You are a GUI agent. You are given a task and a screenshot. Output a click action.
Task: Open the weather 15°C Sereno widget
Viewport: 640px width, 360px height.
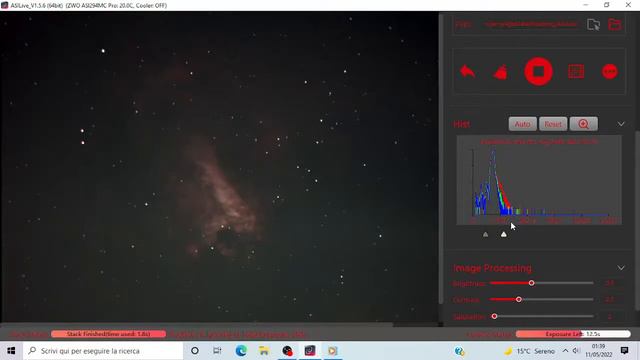click(x=529, y=351)
